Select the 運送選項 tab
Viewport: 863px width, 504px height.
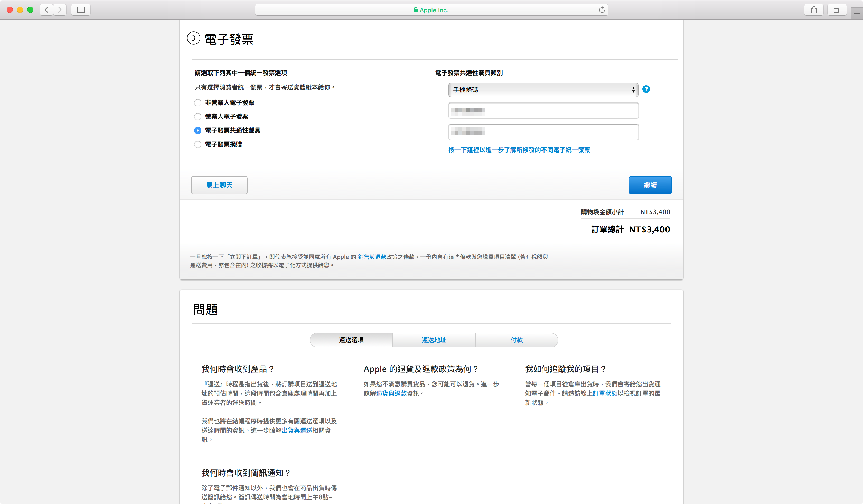tap(351, 340)
